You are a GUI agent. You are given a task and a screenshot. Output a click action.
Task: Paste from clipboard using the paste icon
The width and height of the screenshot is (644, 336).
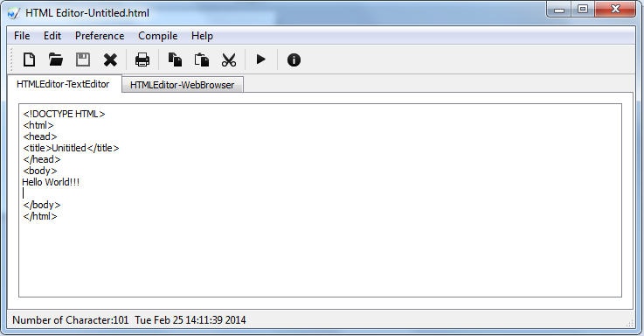coord(202,59)
